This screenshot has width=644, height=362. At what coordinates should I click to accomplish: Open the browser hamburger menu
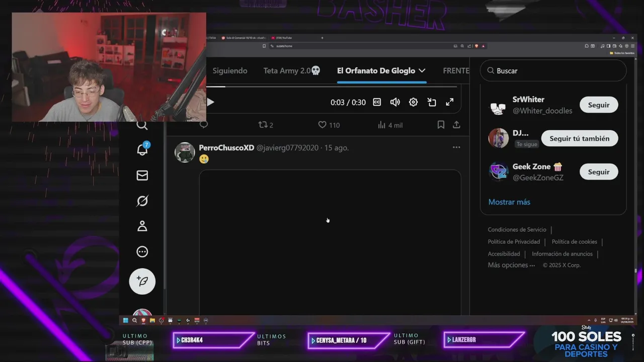632,46
